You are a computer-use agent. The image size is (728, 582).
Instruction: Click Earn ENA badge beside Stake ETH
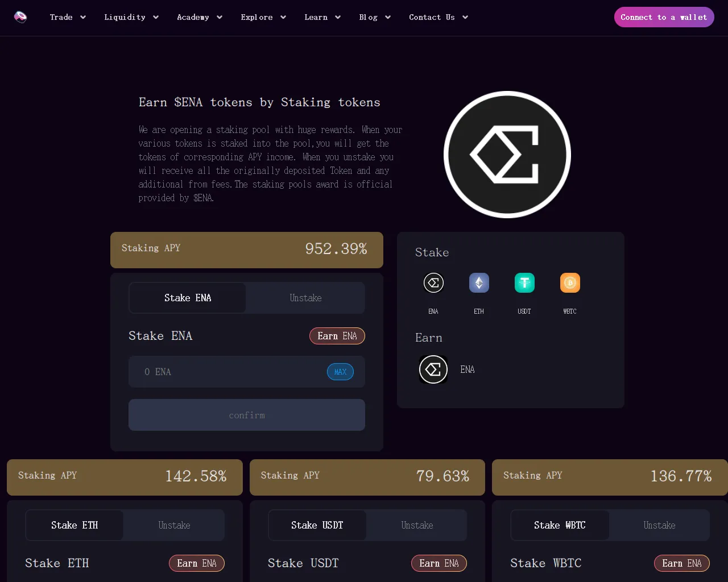pos(197,563)
